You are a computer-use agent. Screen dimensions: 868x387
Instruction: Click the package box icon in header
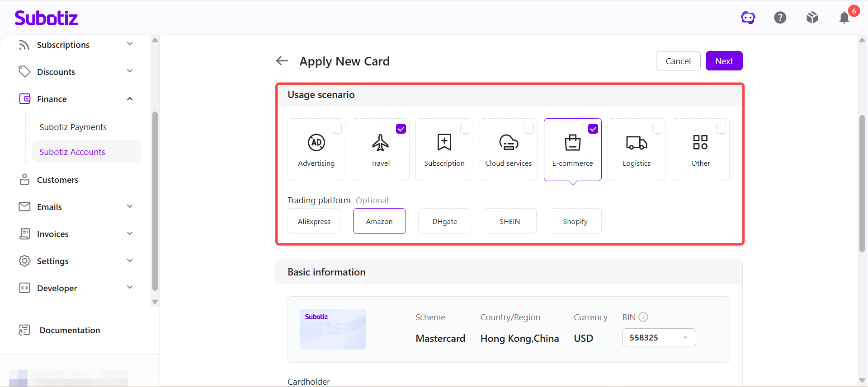pyautogui.click(x=812, y=18)
